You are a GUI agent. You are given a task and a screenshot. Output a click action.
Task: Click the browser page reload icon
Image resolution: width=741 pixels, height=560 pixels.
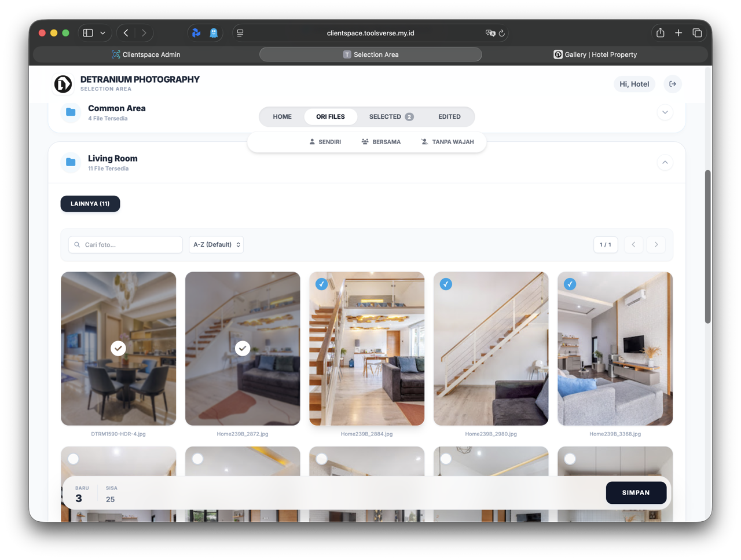tap(502, 33)
